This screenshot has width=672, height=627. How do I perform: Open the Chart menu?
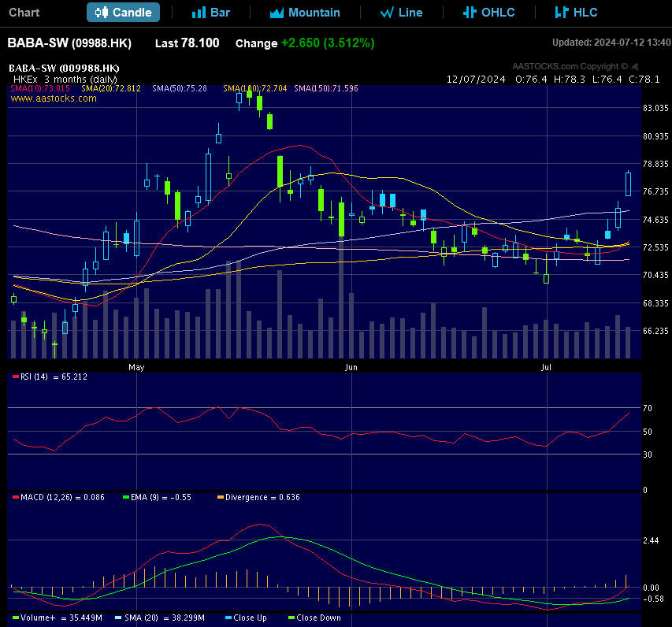(x=24, y=12)
